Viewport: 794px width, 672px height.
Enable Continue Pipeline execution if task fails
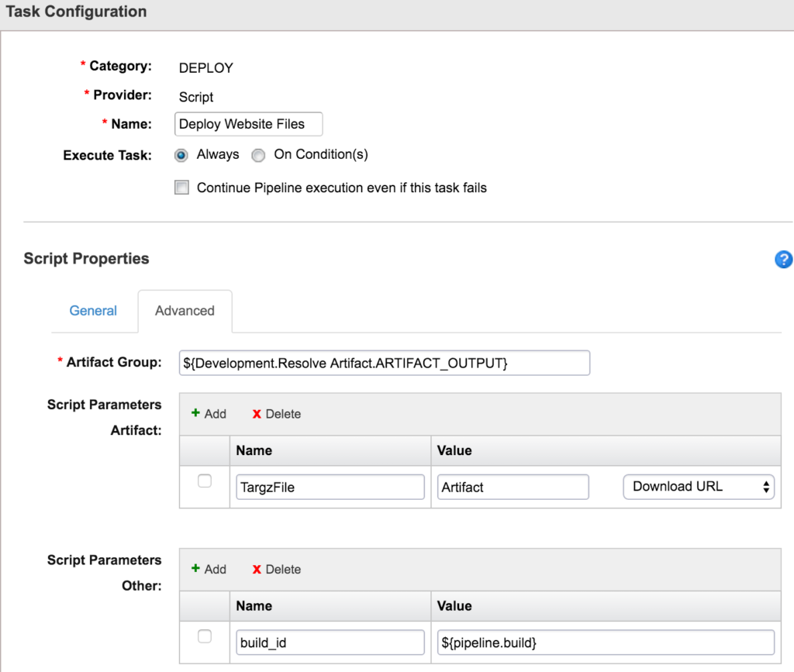click(181, 188)
